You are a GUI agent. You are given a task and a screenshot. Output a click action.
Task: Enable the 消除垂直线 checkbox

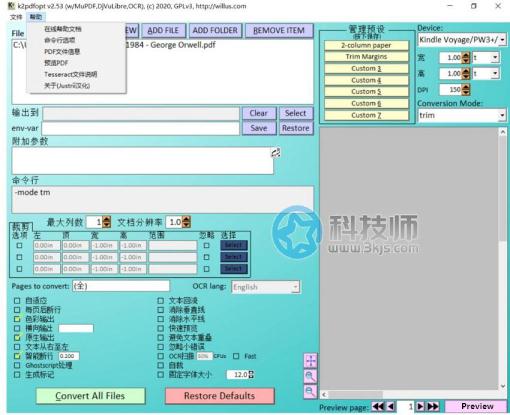(x=160, y=310)
